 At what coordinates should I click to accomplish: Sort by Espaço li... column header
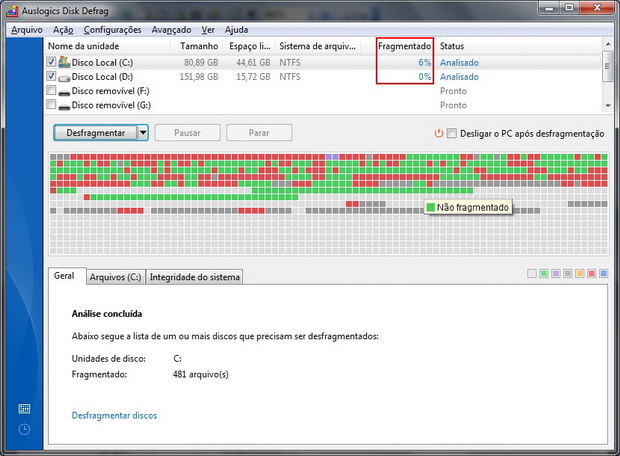pos(249,46)
